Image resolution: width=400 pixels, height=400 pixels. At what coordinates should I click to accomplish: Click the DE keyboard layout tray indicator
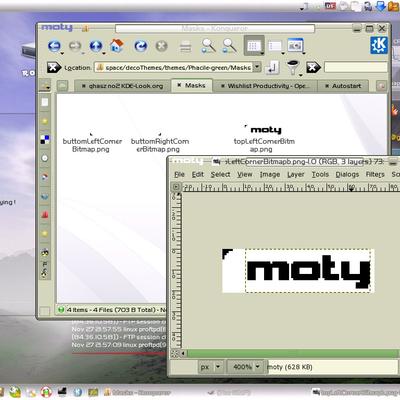[x=330, y=5]
